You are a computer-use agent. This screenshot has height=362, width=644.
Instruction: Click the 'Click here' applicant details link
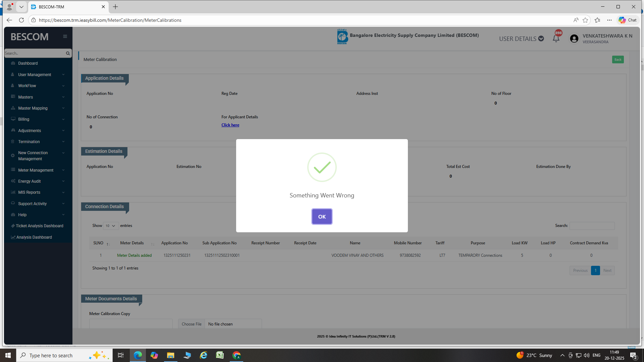[x=230, y=125]
